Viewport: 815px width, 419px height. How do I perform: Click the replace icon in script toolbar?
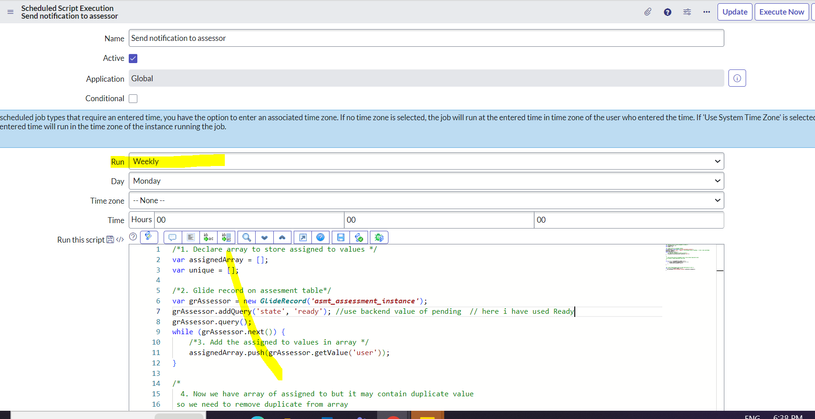coord(208,237)
